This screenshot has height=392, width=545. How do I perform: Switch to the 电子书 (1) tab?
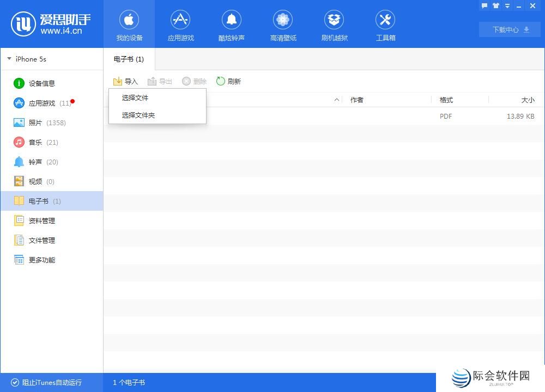coord(129,59)
